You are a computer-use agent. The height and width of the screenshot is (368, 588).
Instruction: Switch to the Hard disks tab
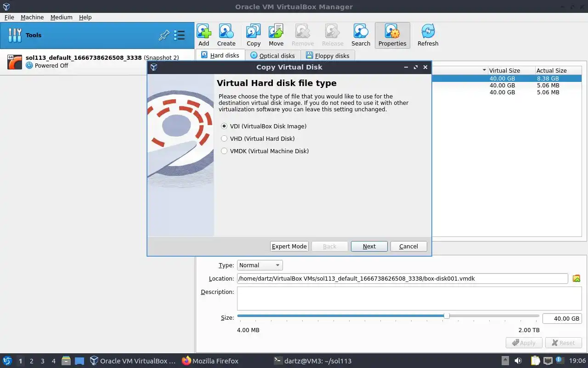[x=220, y=55]
